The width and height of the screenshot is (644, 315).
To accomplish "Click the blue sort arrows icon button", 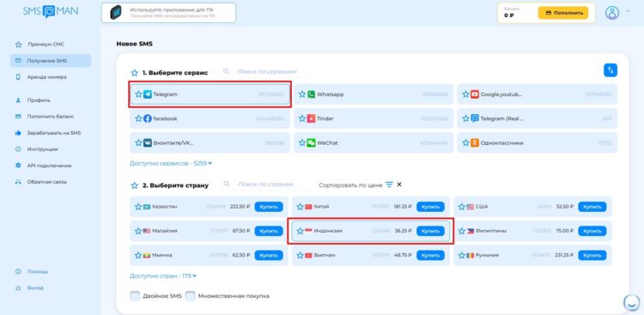I will 611,70.
